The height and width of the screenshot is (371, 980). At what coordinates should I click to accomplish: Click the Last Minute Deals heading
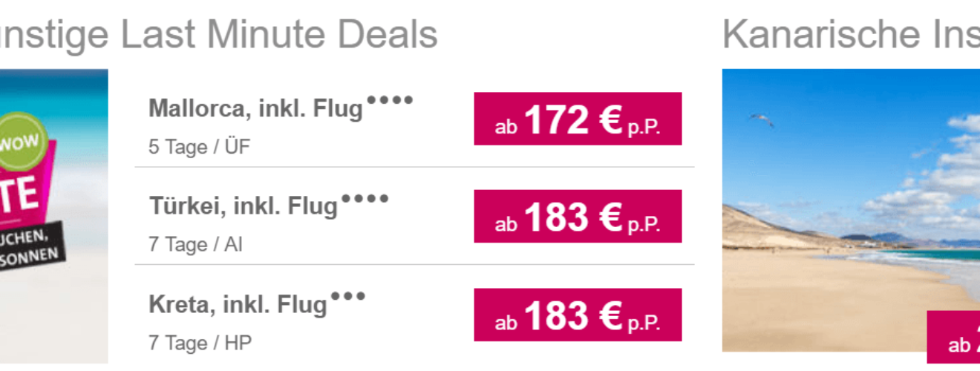tap(218, 34)
